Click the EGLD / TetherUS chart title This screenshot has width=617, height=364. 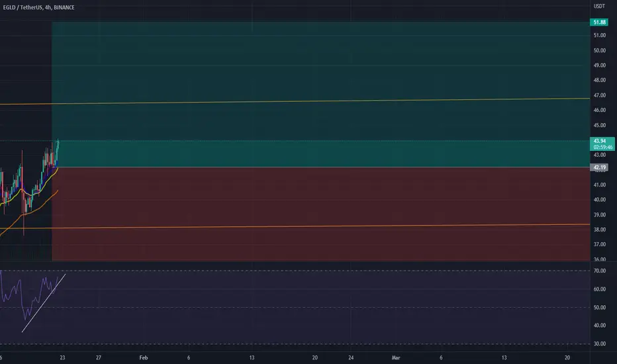[38, 7]
